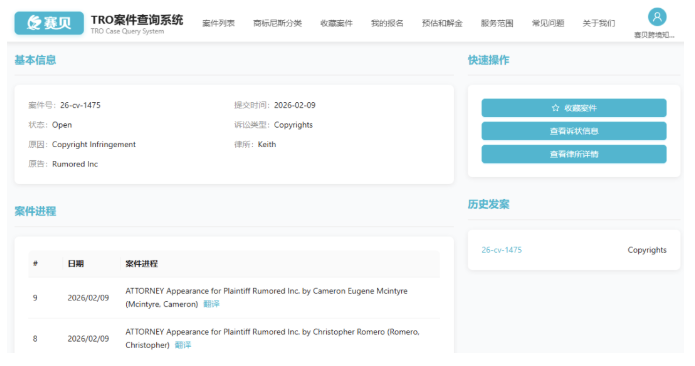Screen dimensions: 695x366
Task: Click the Christopher Romero appearance entry
Action: coord(272,338)
